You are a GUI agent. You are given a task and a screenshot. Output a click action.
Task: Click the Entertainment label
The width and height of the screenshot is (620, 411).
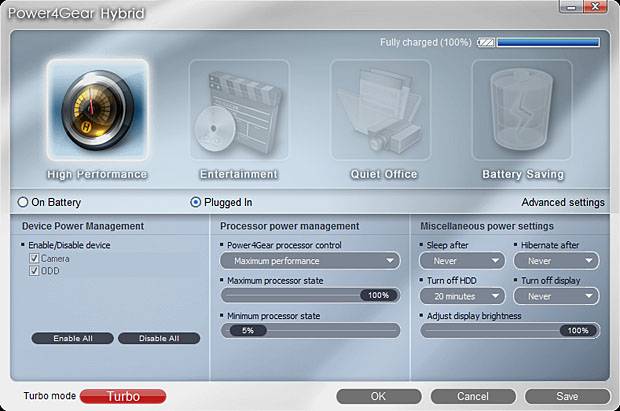pos(239,174)
